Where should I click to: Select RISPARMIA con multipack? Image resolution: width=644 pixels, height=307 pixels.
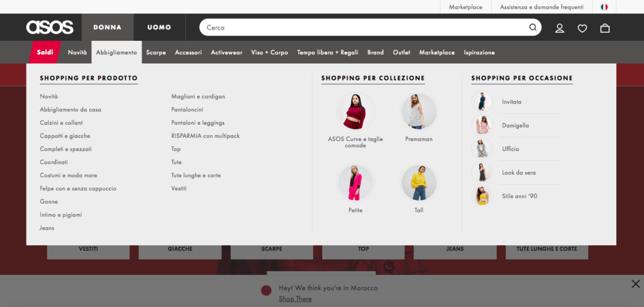coord(206,136)
